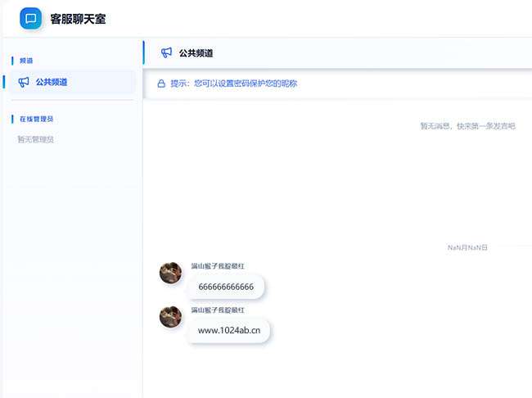532x398 pixels.
Task: Click the lock icon in the tip bar
Action: pos(161,84)
